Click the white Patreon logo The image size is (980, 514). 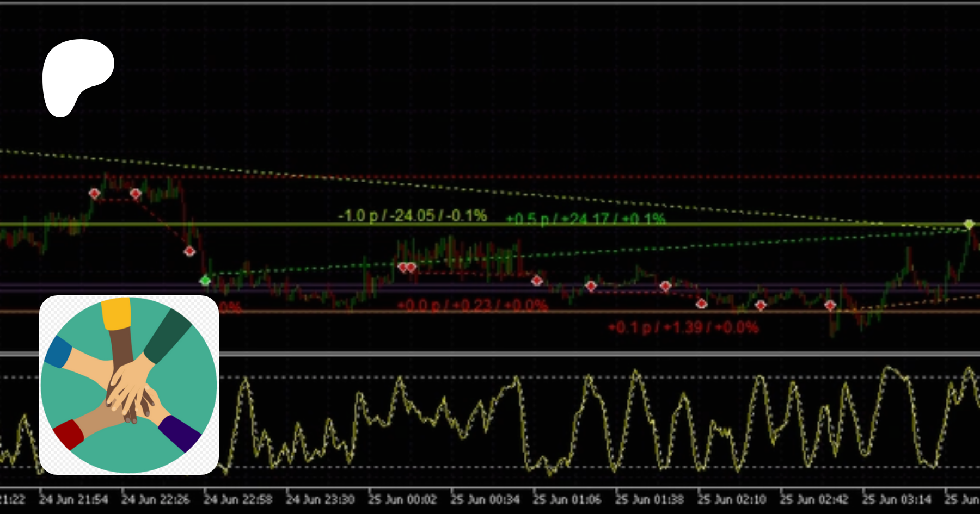76,76
